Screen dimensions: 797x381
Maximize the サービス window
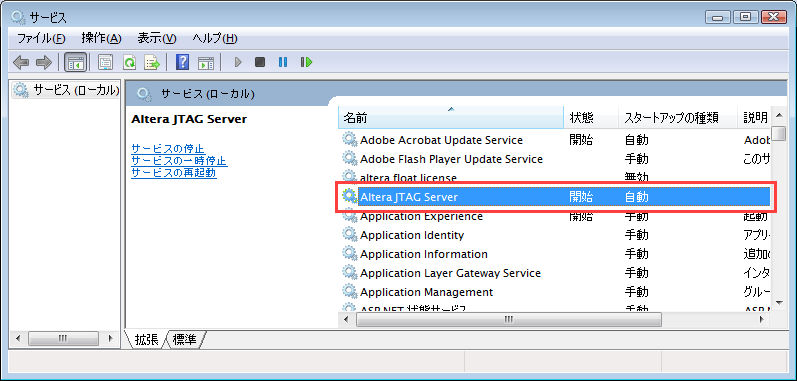tap(745, 17)
